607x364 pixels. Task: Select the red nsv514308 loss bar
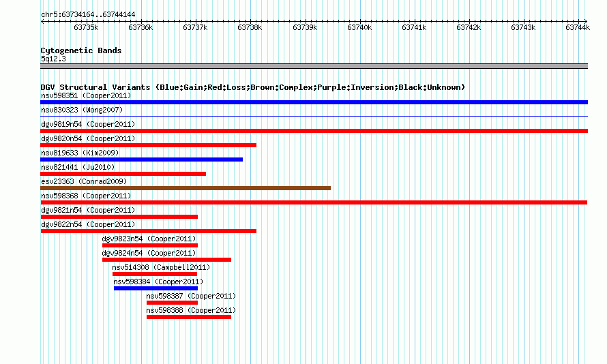(x=155, y=274)
